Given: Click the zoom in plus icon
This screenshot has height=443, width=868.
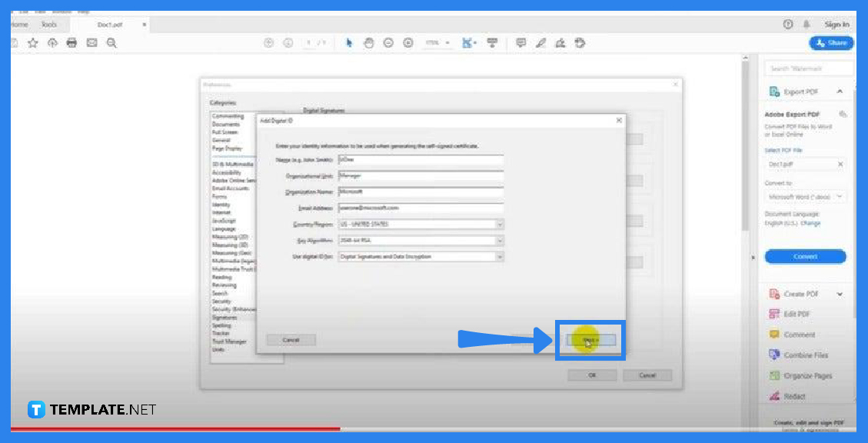Looking at the screenshot, I should (x=408, y=42).
